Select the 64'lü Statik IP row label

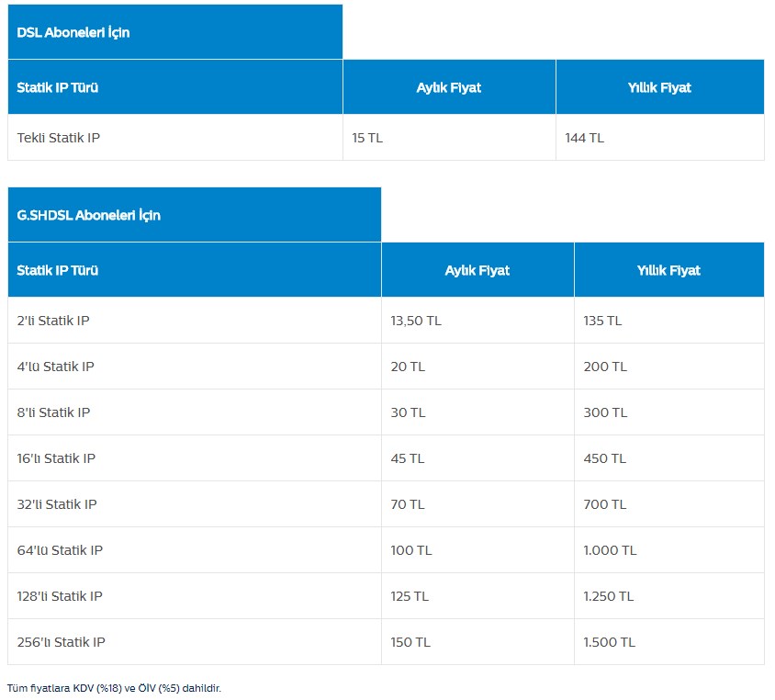(x=60, y=550)
